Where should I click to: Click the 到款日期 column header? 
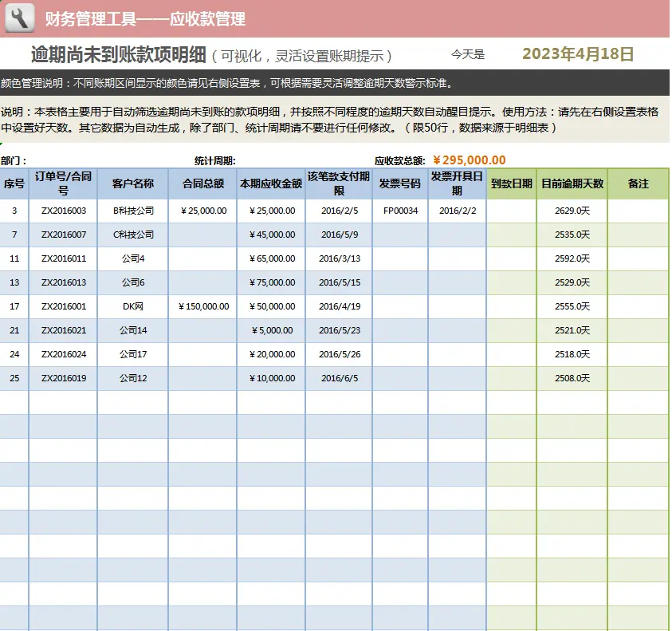pyautogui.click(x=511, y=184)
